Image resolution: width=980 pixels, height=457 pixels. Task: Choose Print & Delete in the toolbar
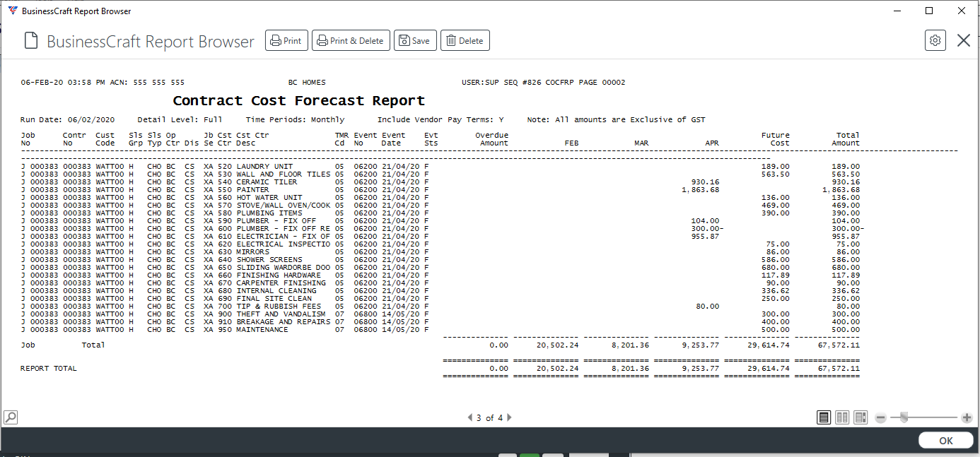[x=351, y=40]
